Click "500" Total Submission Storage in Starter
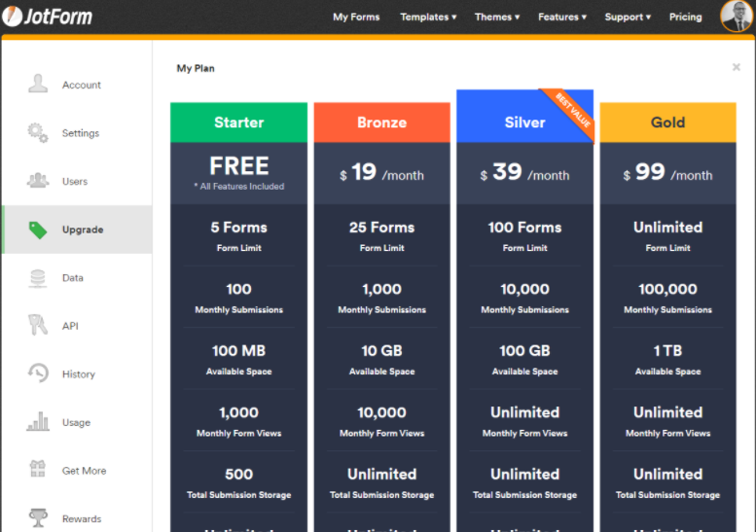Screen dimensions: 756x532 coord(238,475)
